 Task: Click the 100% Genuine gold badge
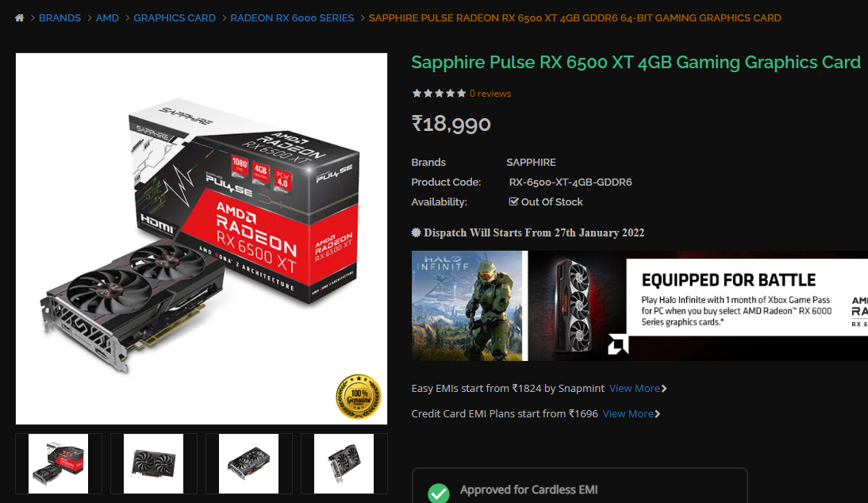pyautogui.click(x=358, y=397)
